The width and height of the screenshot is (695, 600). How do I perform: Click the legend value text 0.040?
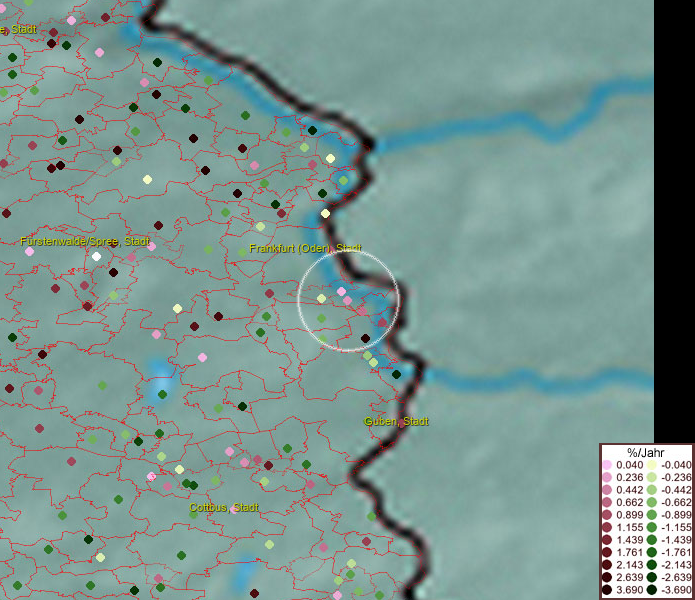pyautogui.click(x=629, y=465)
